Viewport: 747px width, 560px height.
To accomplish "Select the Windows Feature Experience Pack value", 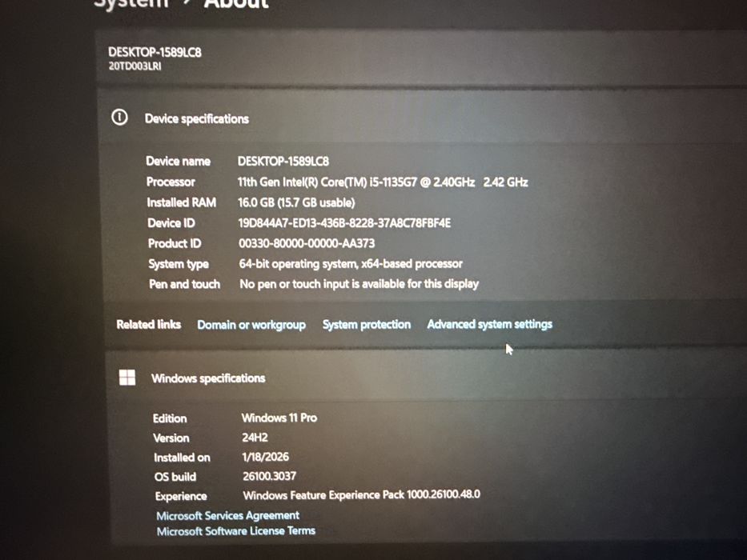I will (x=362, y=494).
